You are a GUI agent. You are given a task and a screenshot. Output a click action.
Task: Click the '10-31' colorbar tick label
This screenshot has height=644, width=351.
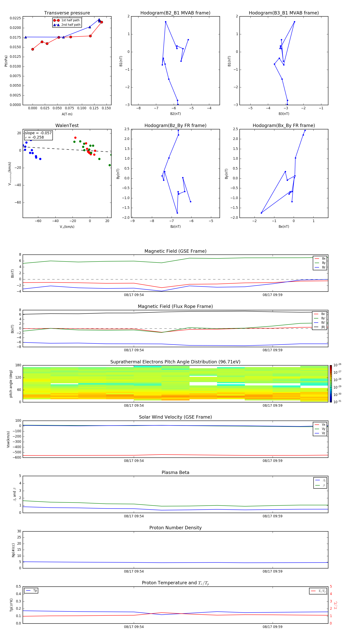tap(337, 402)
